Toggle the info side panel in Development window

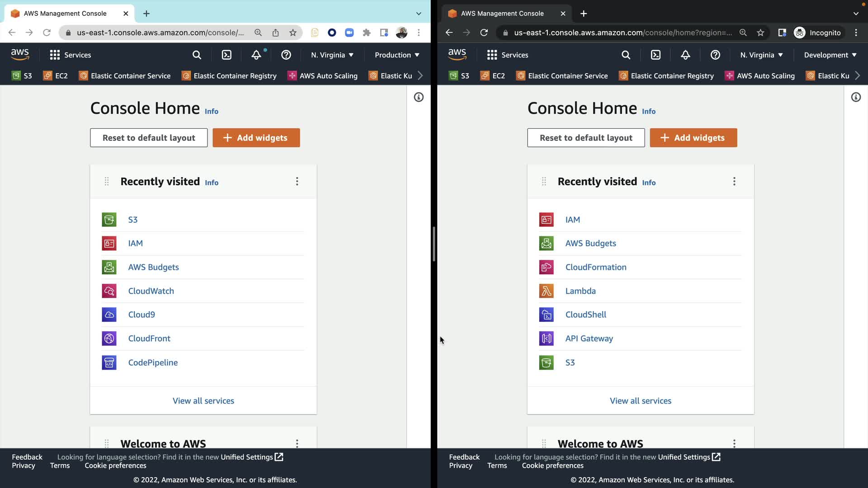pos(856,97)
